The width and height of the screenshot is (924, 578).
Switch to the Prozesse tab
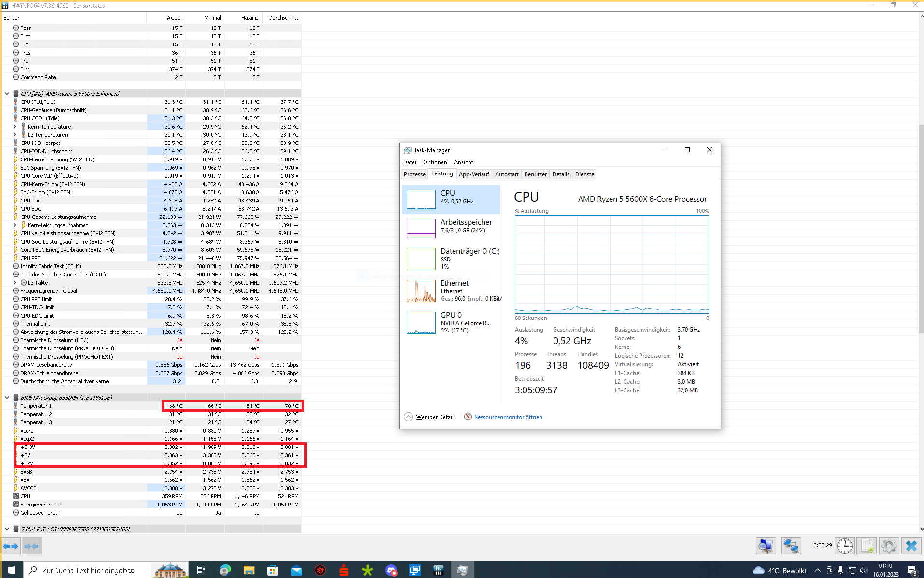coord(414,174)
